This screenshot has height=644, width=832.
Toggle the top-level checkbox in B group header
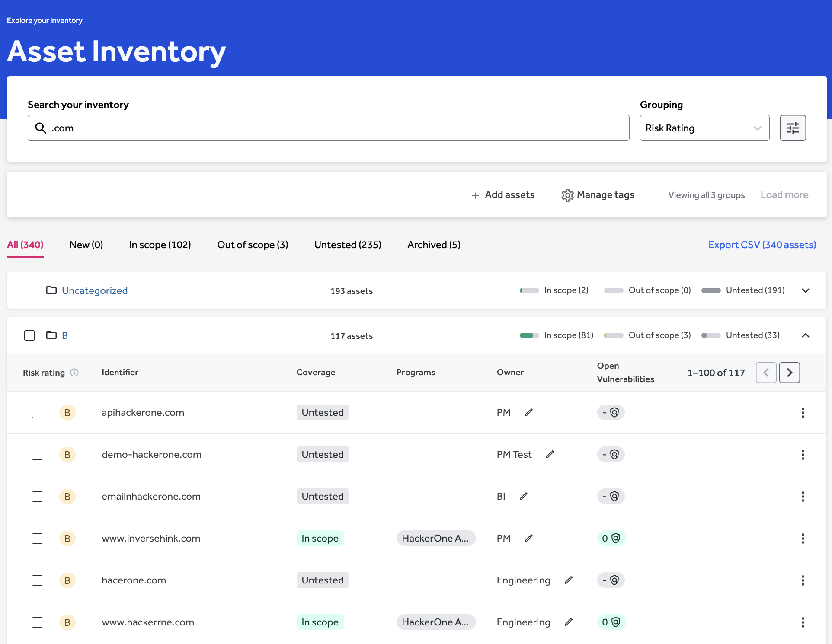pyautogui.click(x=30, y=335)
